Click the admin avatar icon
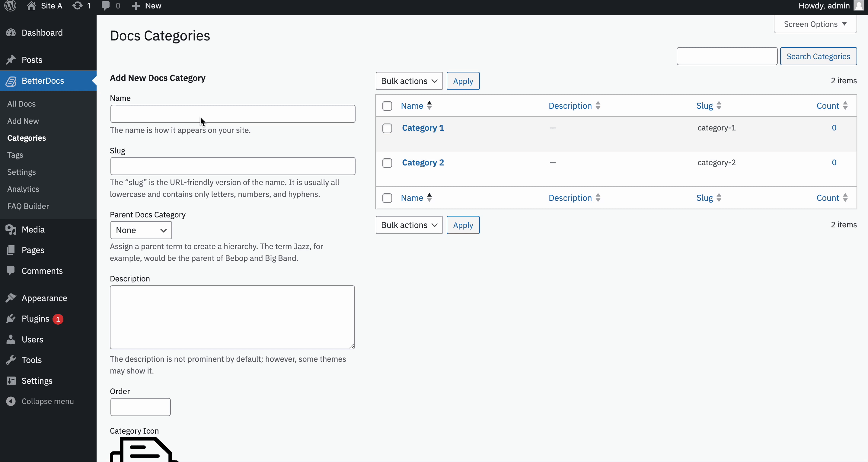Image resolution: width=868 pixels, height=462 pixels. 858,5
